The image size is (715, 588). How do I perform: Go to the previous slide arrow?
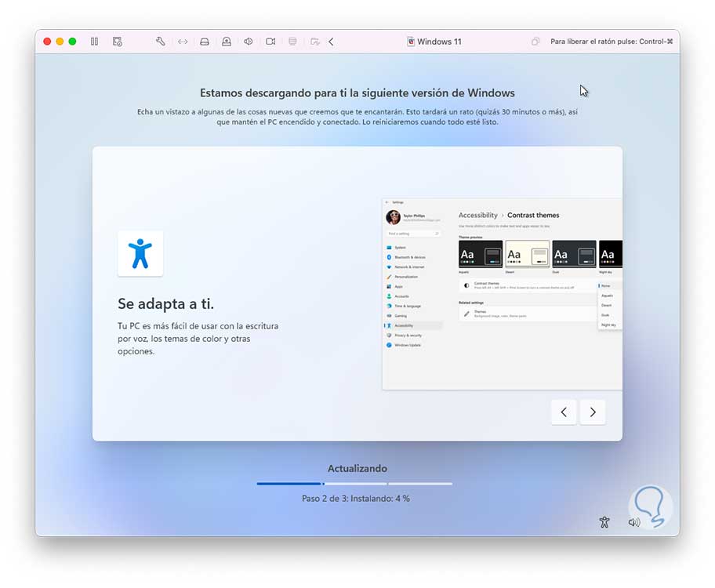coord(564,412)
